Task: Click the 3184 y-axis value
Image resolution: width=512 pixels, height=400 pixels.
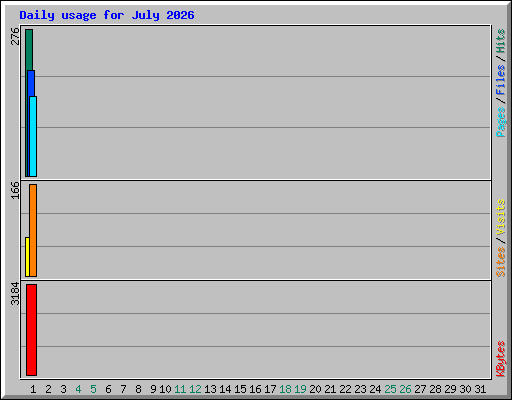Action: click(x=15, y=294)
